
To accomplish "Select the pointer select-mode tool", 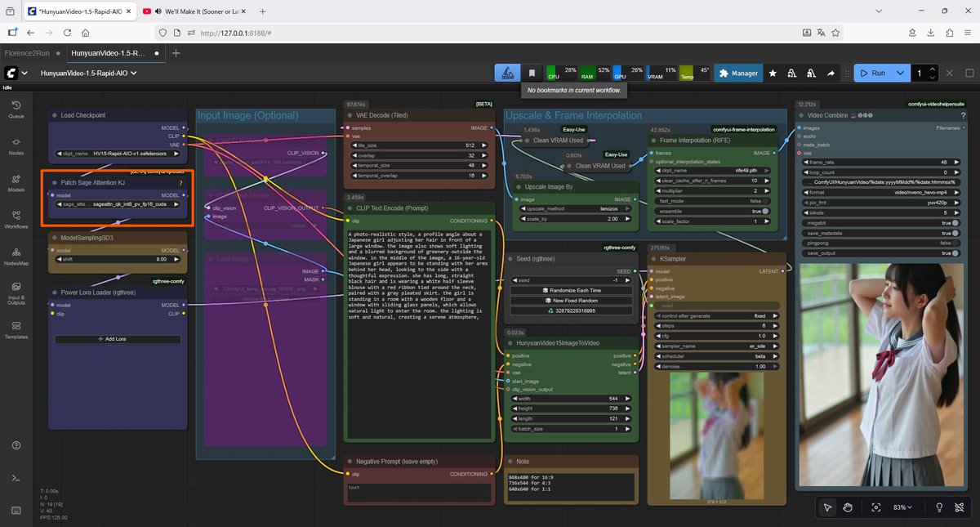I will pos(828,507).
